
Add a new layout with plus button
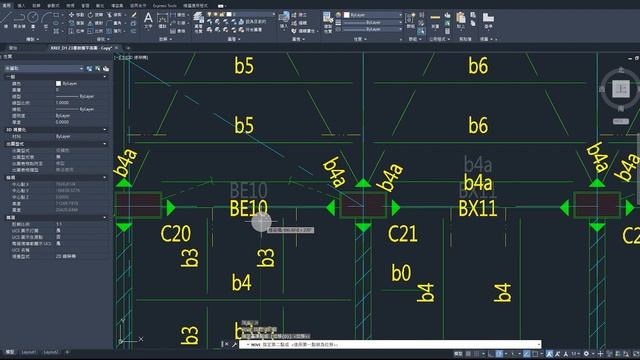coord(67,352)
